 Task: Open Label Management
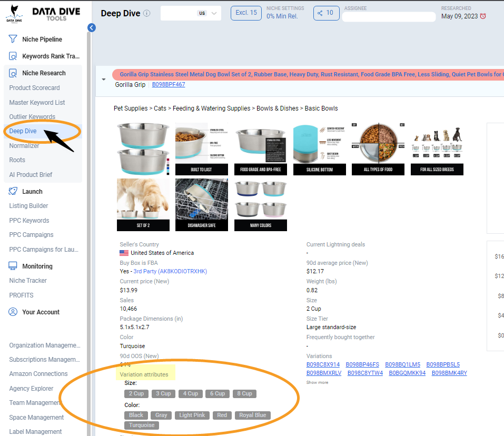click(x=35, y=431)
